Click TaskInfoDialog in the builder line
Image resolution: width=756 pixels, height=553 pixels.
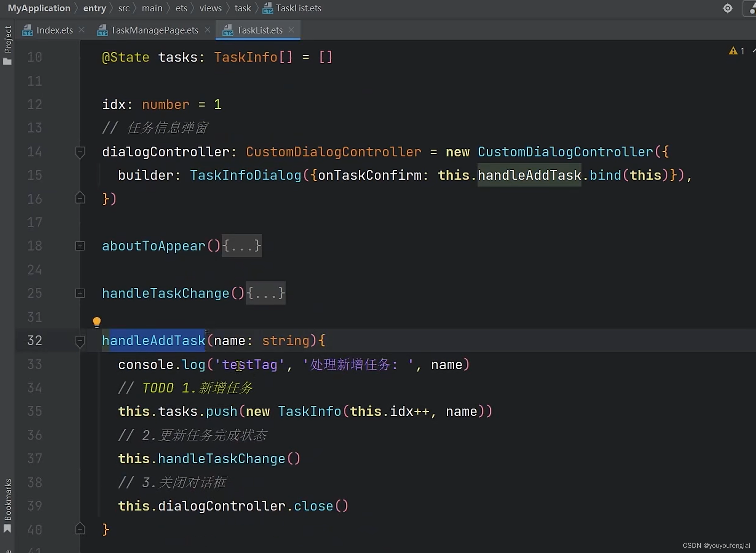pos(246,175)
